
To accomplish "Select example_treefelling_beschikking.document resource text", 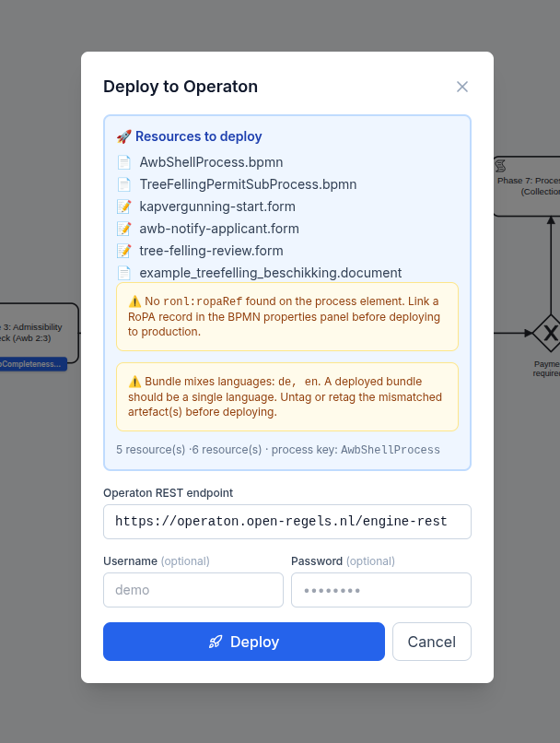I will coord(270,273).
